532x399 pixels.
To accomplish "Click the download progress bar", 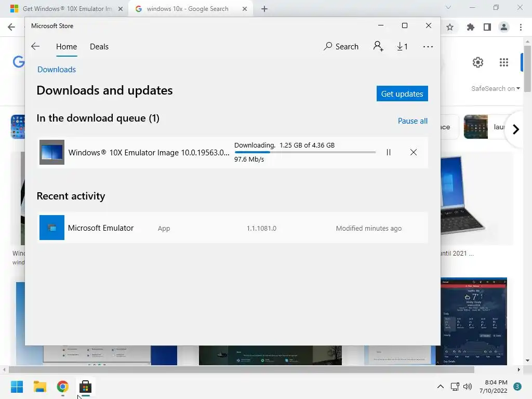I will coord(305,152).
